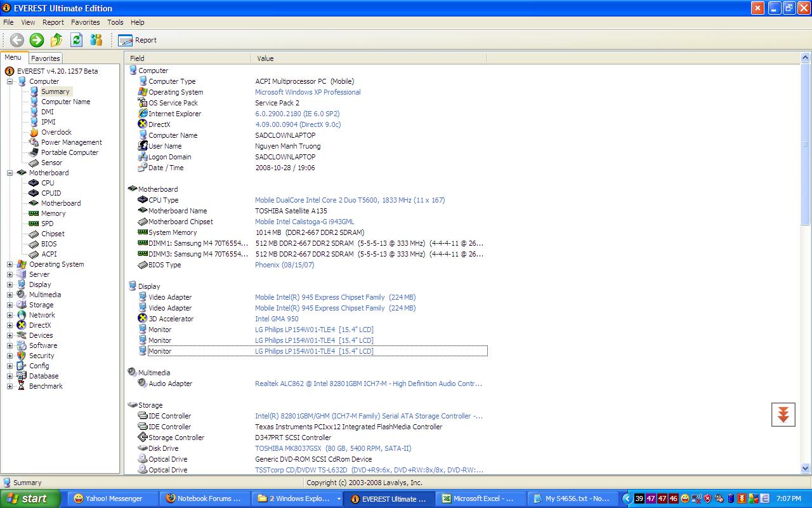Open the Report menu
Viewport: 812px width, 508px height.
(x=53, y=22)
